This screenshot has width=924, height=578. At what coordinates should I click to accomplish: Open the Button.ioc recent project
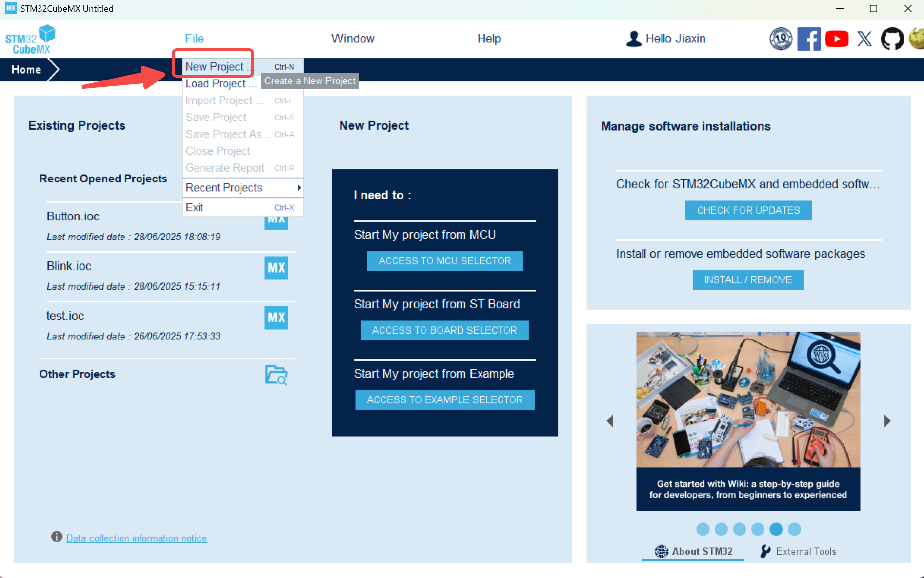(x=73, y=216)
